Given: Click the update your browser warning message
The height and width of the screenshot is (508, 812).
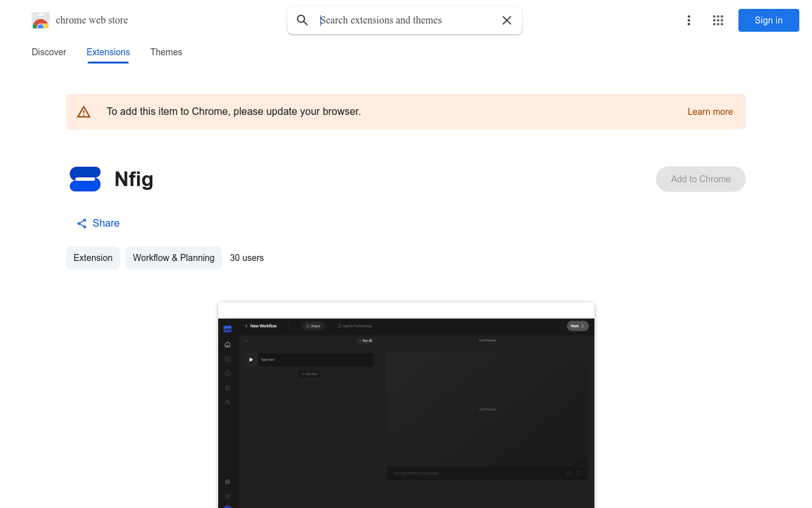Looking at the screenshot, I should tap(233, 112).
